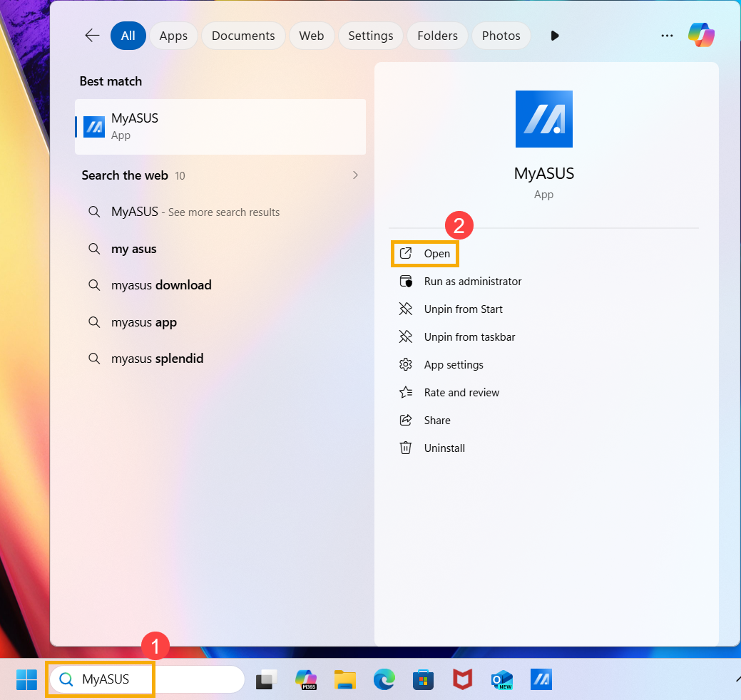Click the taskbar search box with MyASUS
Screen dimensions: 741x700
point(147,679)
